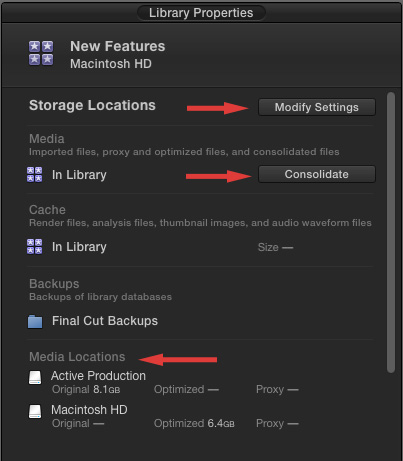403x461 pixels.
Task: Select the New Features library name
Action: (x=118, y=46)
